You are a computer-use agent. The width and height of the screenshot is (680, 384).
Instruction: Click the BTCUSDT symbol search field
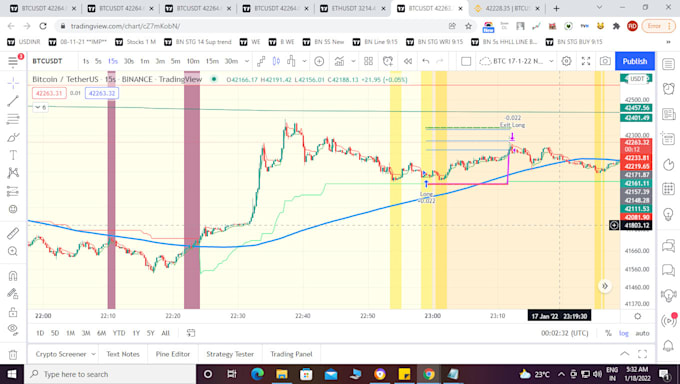(48, 61)
